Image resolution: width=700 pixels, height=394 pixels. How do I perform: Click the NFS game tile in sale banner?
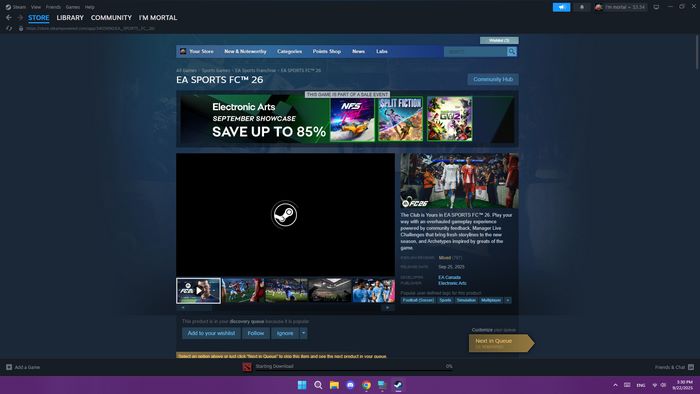(x=352, y=119)
